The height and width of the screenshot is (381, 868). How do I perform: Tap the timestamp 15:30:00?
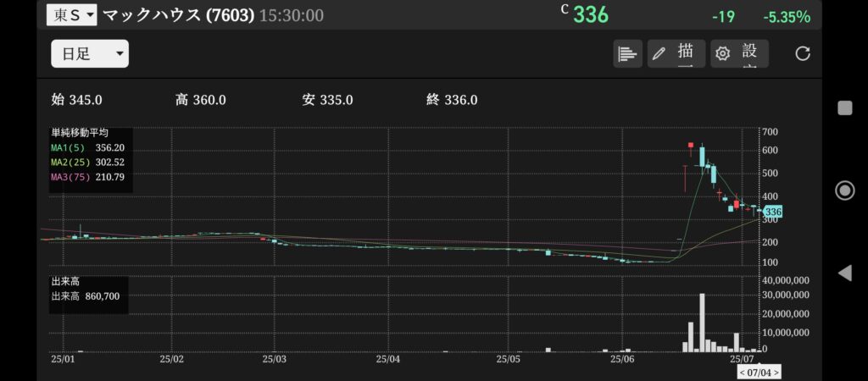point(292,15)
